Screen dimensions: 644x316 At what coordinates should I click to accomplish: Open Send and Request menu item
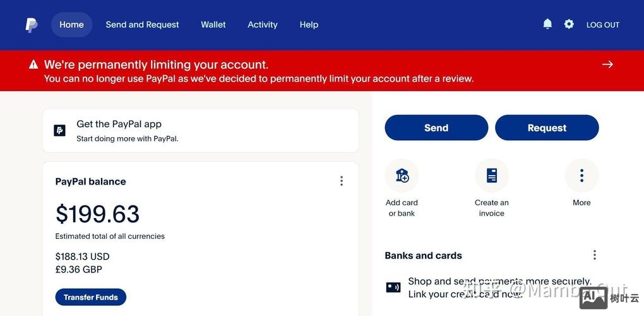[x=142, y=25]
